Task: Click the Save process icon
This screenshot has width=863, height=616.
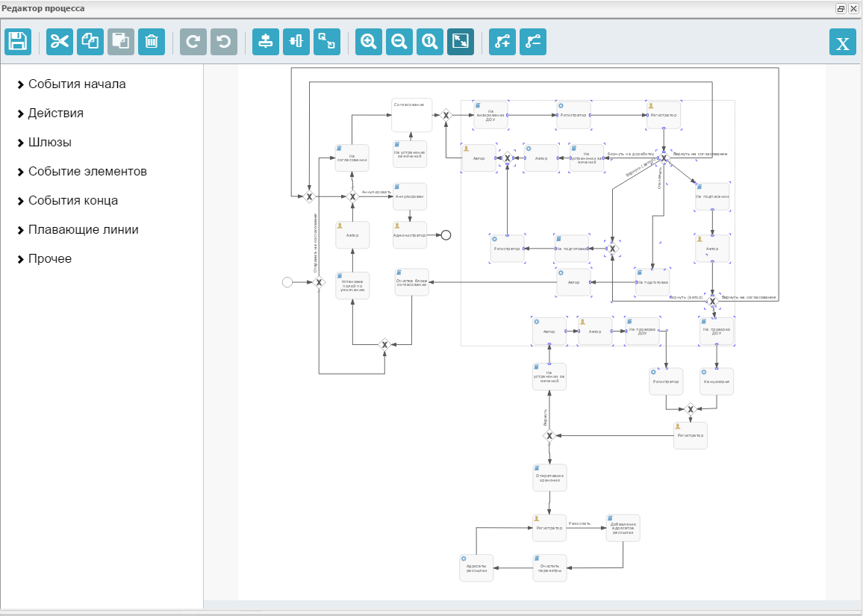Action: point(18,42)
